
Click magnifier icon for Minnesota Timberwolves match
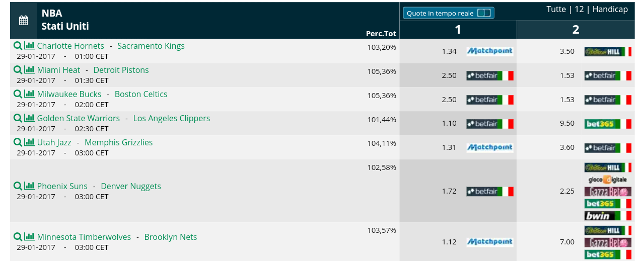click(18, 237)
